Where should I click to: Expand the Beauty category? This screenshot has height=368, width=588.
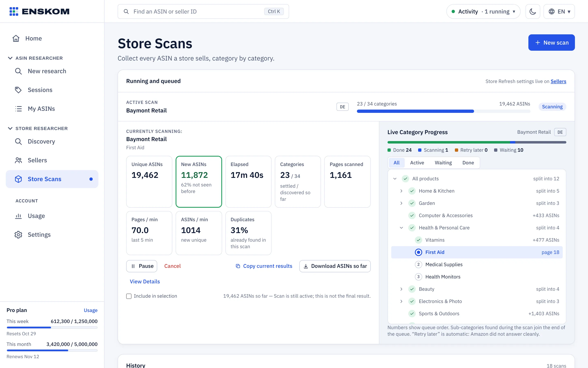tap(401, 289)
